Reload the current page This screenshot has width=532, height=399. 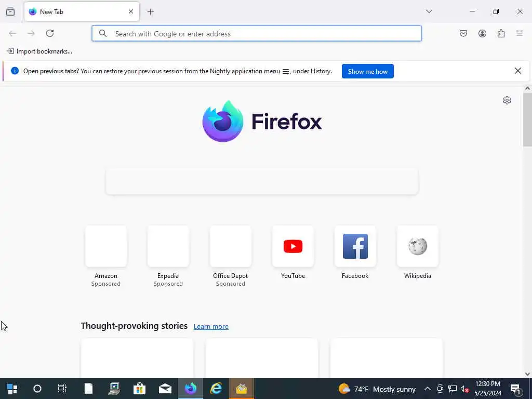click(x=50, y=33)
